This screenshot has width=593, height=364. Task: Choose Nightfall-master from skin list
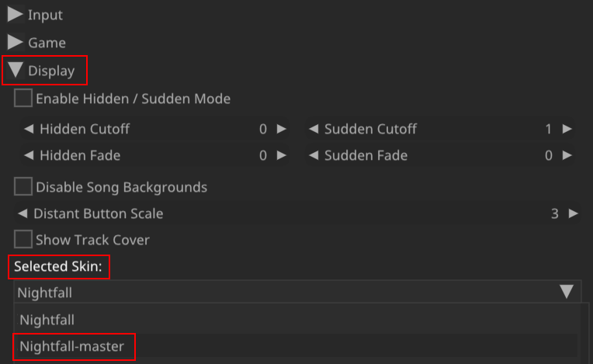72,346
